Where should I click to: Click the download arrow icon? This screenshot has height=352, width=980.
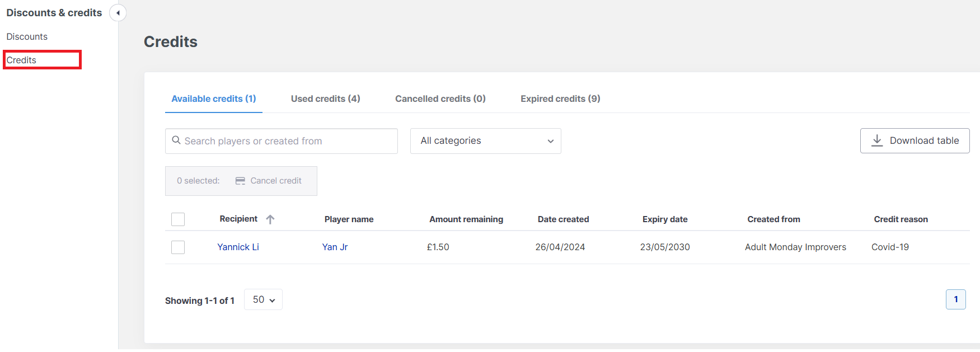877,140
